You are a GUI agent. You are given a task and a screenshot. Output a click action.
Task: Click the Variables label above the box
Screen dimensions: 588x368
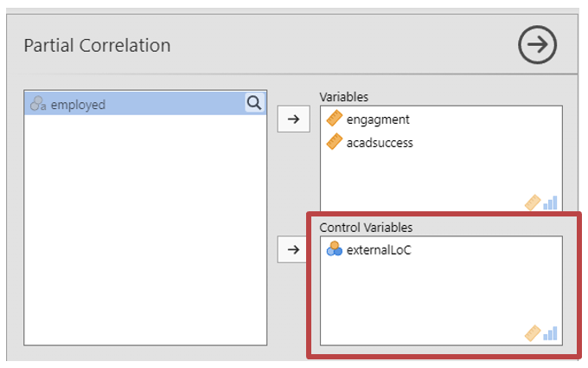(x=343, y=96)
